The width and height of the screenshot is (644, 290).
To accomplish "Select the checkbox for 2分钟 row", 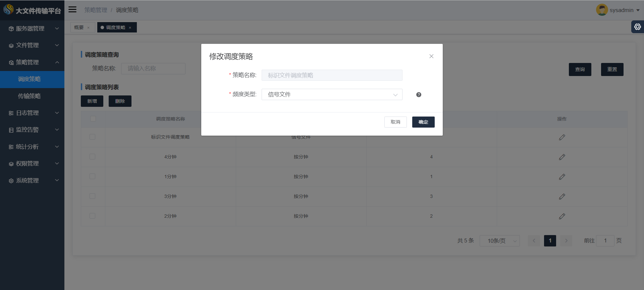I will 93,216.
